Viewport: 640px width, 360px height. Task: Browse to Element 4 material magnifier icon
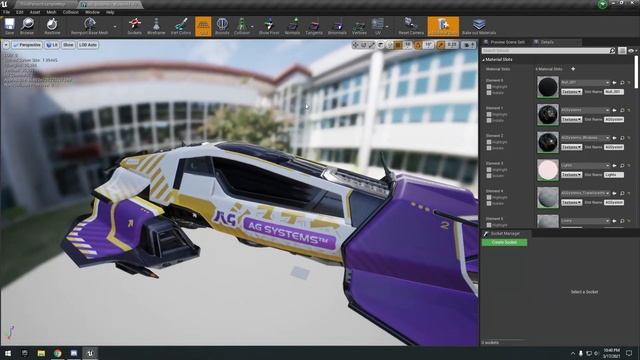622,193
